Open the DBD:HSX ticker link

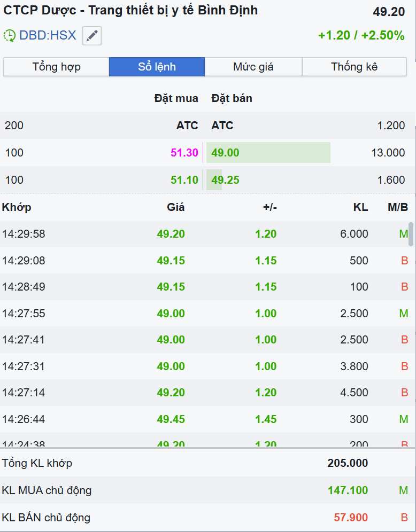[x=48, y=36]
